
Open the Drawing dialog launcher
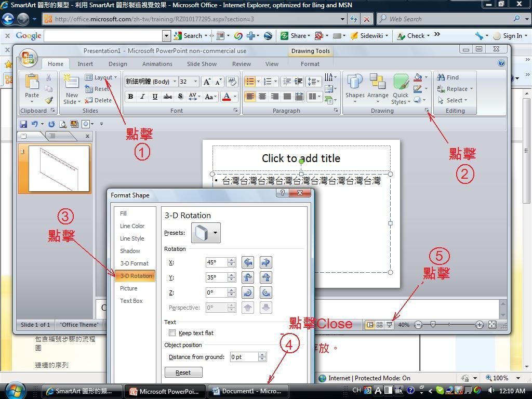427,111
